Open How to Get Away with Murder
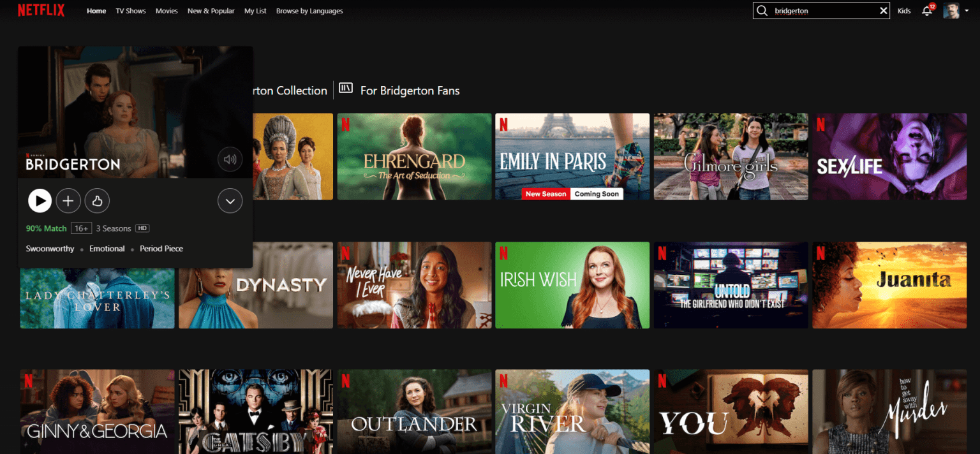Viewport: 980px width, 454px height. [889, 412]
